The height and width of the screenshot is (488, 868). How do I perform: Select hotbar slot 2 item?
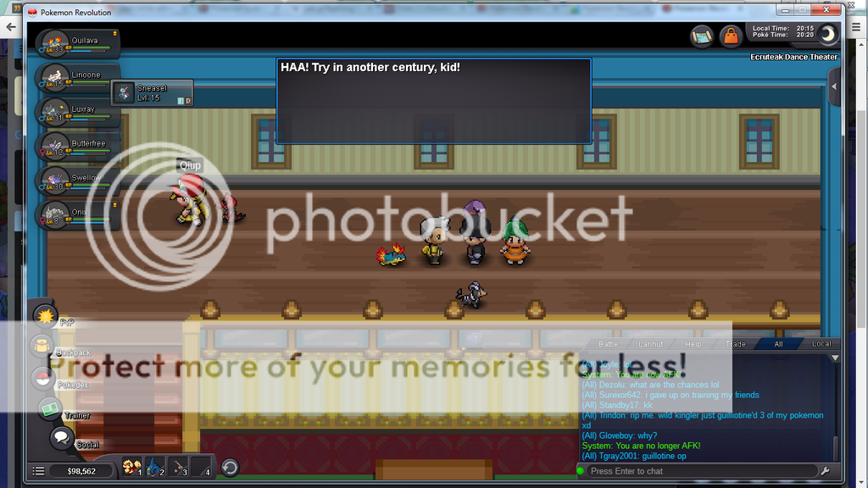(154, 467)
